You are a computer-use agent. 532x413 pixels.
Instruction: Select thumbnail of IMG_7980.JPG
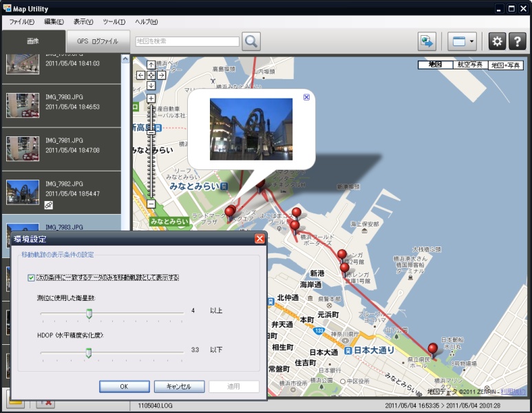(23, 105)
